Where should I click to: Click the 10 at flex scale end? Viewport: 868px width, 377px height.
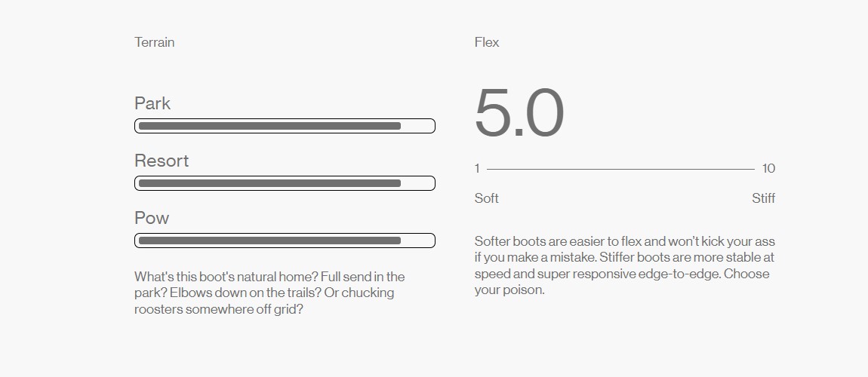pyautogui.click(x=768, y=168)
